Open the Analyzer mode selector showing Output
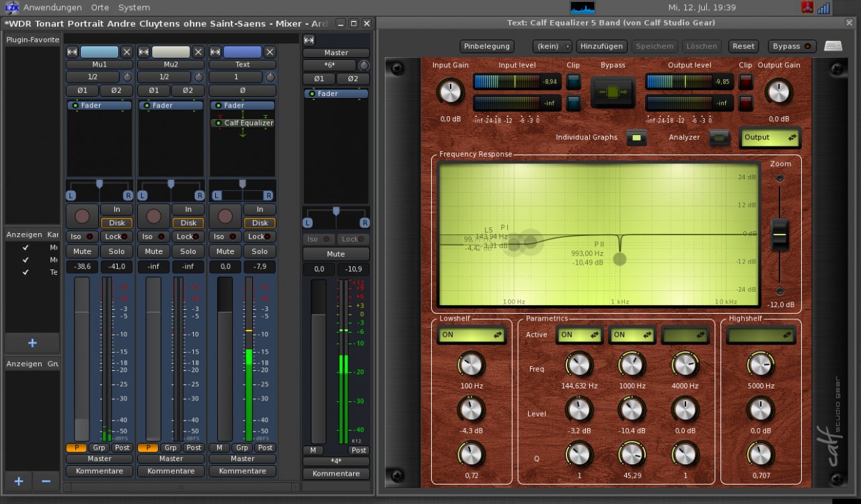The height and width of the screenshot is (504, 861). (x=770, y=137)
